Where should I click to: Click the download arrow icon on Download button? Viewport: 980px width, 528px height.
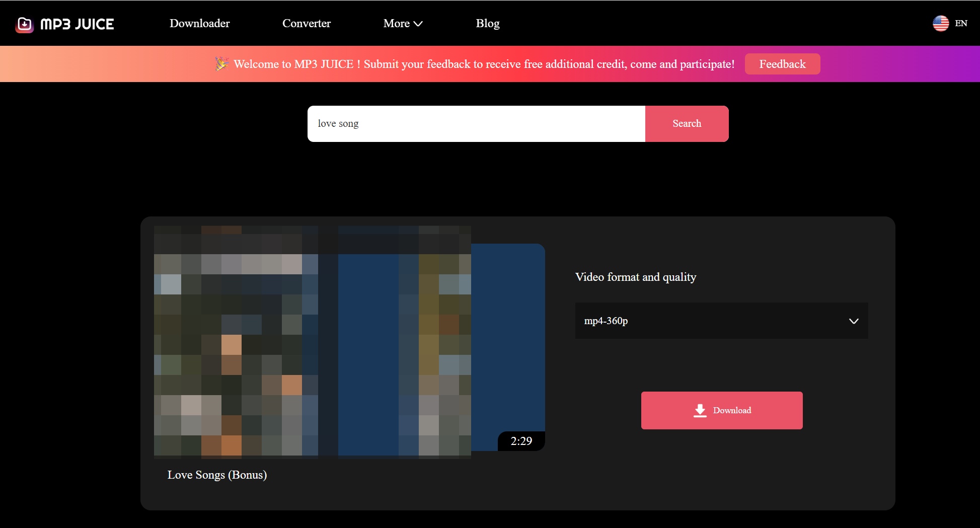pos(700,410)
